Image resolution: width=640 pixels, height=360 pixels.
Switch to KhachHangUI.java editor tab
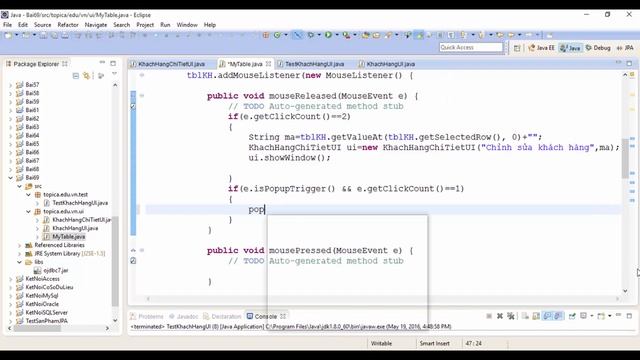coord(390,64)
